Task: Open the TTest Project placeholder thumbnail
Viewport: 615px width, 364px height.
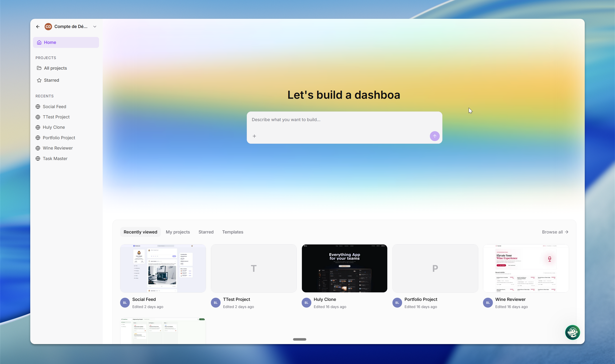Action: 254,268
